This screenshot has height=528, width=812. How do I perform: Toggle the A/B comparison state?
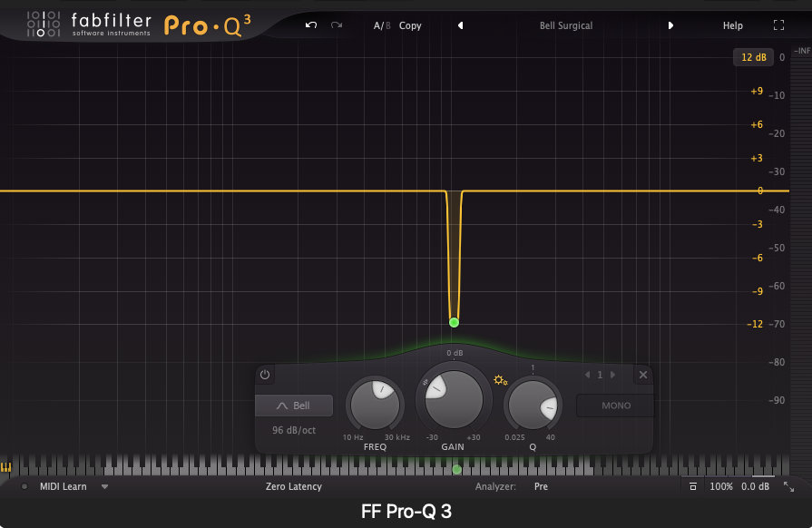382,25
